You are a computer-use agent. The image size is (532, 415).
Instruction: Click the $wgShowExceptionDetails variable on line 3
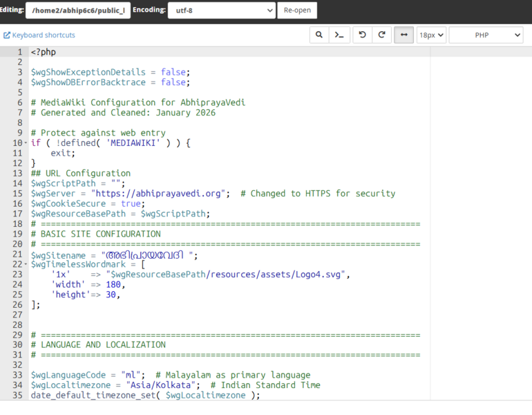click(x=88, y=72)
